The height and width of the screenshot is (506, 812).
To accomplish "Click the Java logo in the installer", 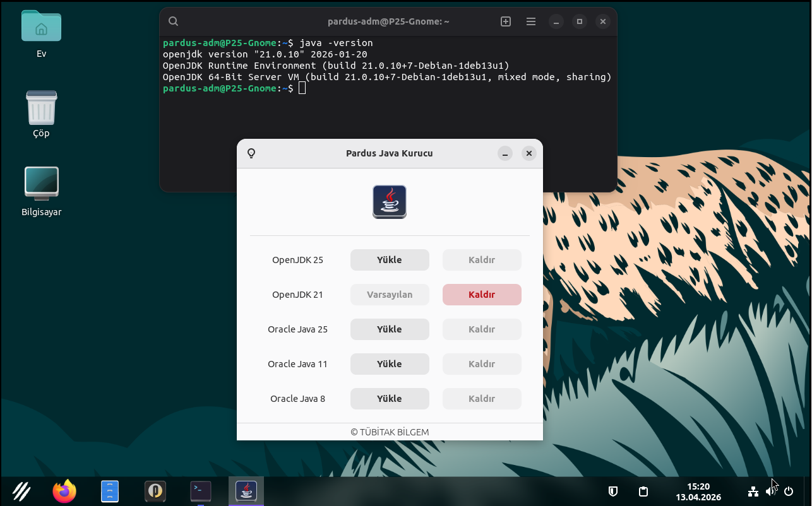I will click(x=390, y=202).
